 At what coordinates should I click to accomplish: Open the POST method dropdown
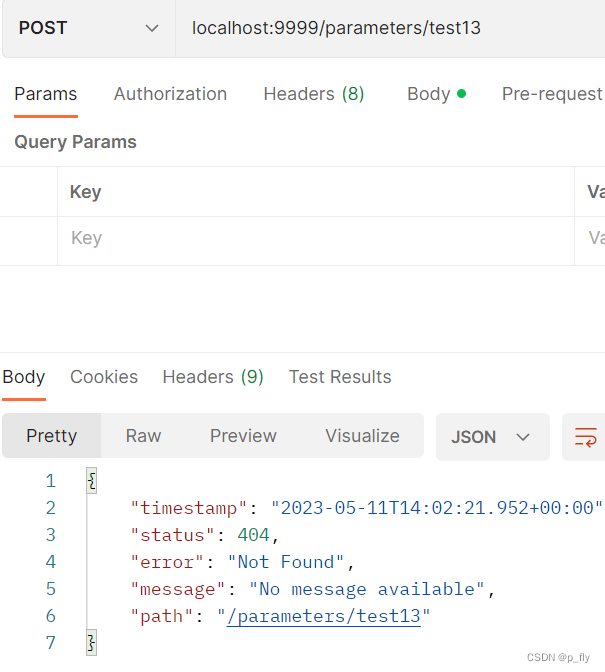point(87,28)
